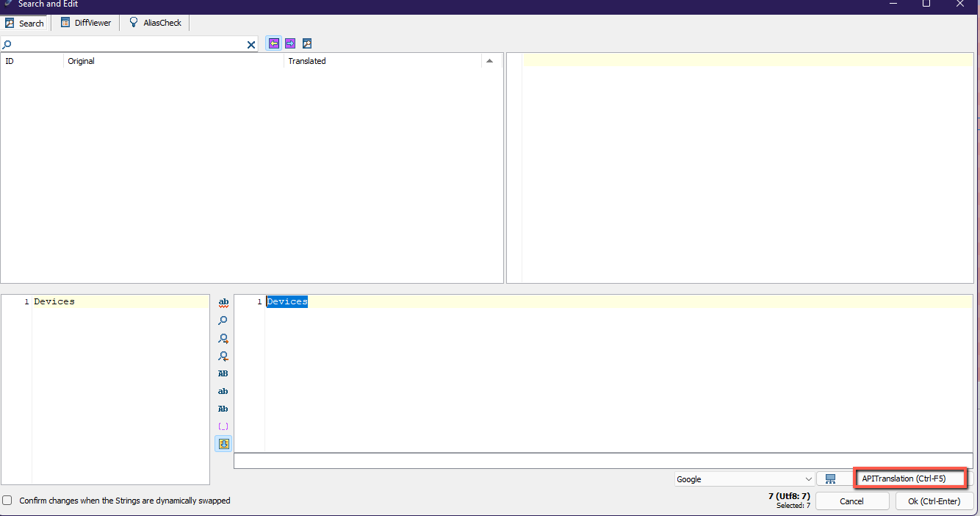Clear the search field with the X icon
Image resolution: width=980 pixels, height=516 pixels.
[251, 45]
